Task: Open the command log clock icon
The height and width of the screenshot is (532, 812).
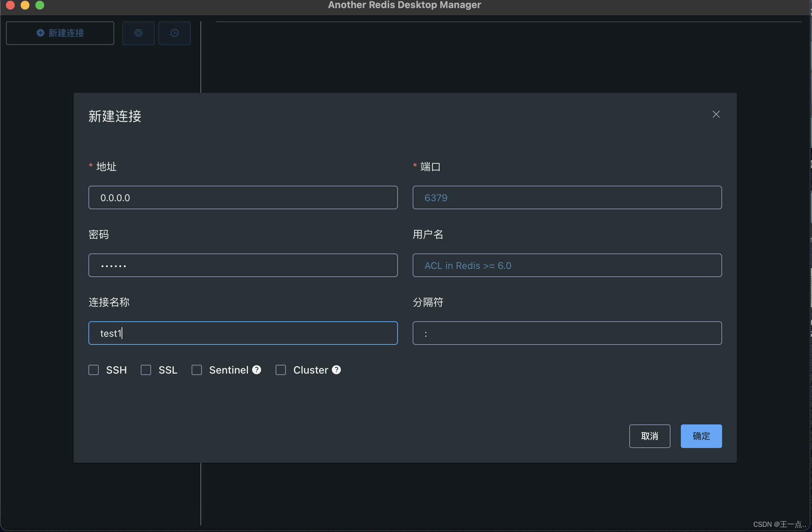Action: click(x=175, y=33)
